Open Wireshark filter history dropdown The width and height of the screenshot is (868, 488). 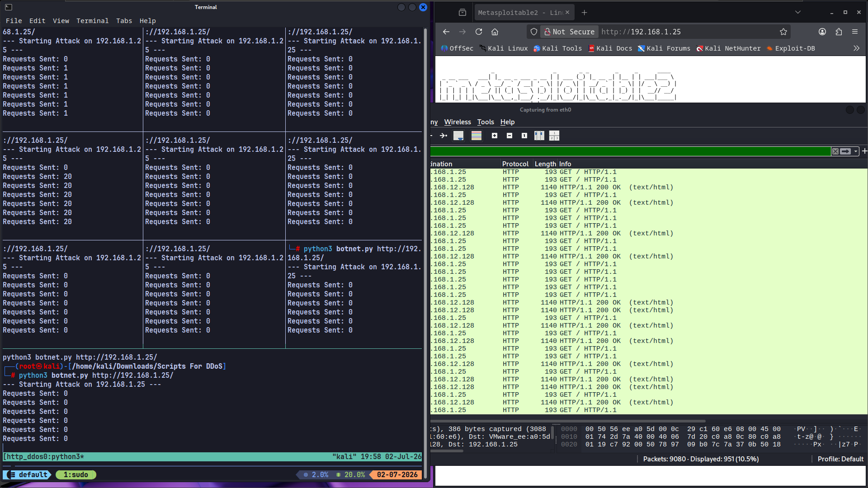pyautogui.click(x=856, y=151)
